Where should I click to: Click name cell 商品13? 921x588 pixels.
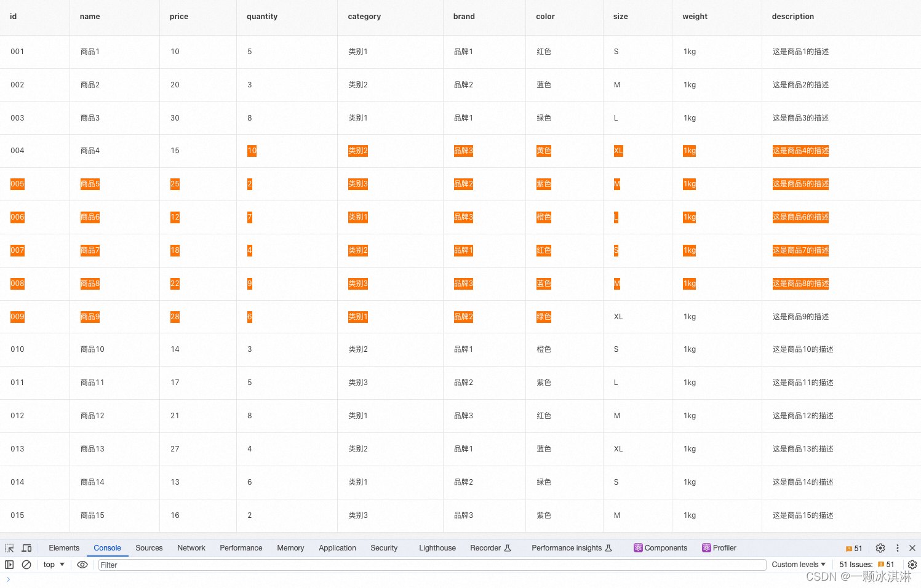[x=92, y=449]
